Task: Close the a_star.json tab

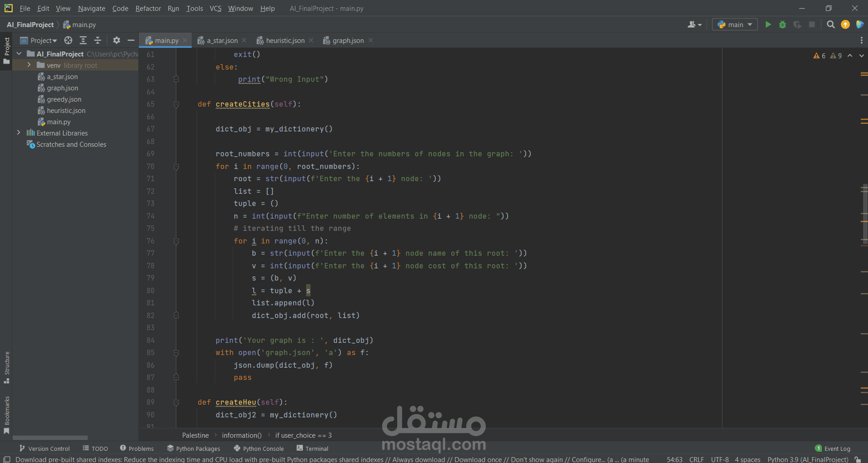Action: 244,40
